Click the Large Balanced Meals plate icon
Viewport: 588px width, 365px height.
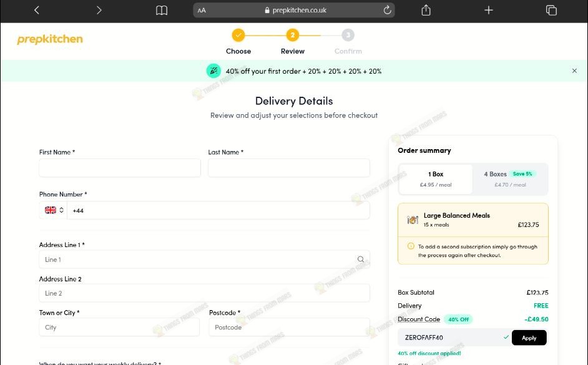click(x=413, y=220)
